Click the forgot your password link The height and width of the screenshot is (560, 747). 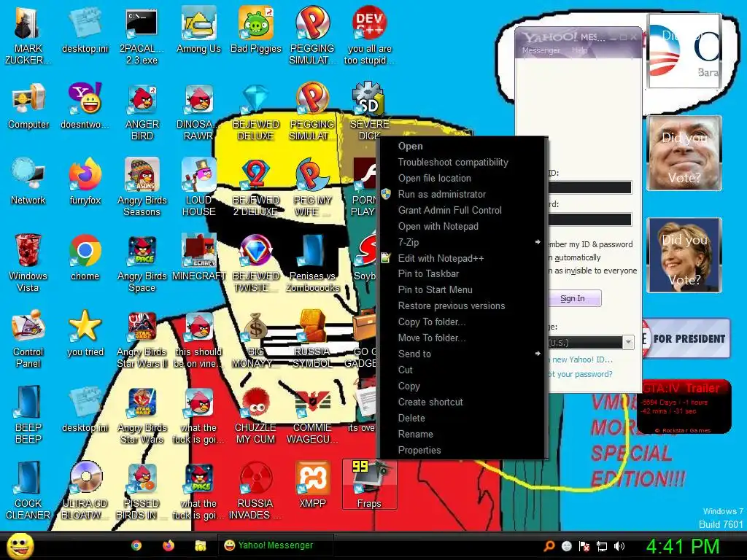coord(580,374)
